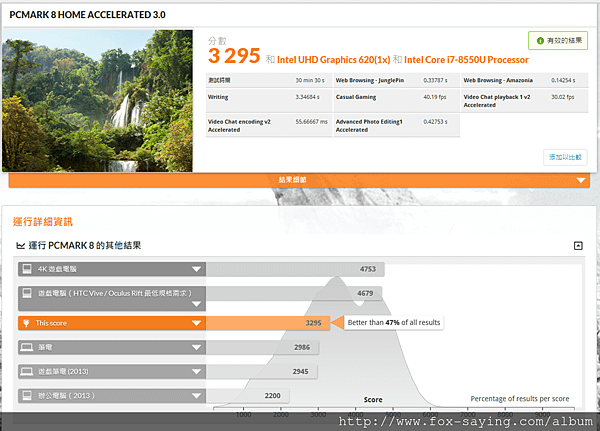Click the waterfall benchmark thumbnail image
Screen dimensions: 600x431
(x=97, y=101)
